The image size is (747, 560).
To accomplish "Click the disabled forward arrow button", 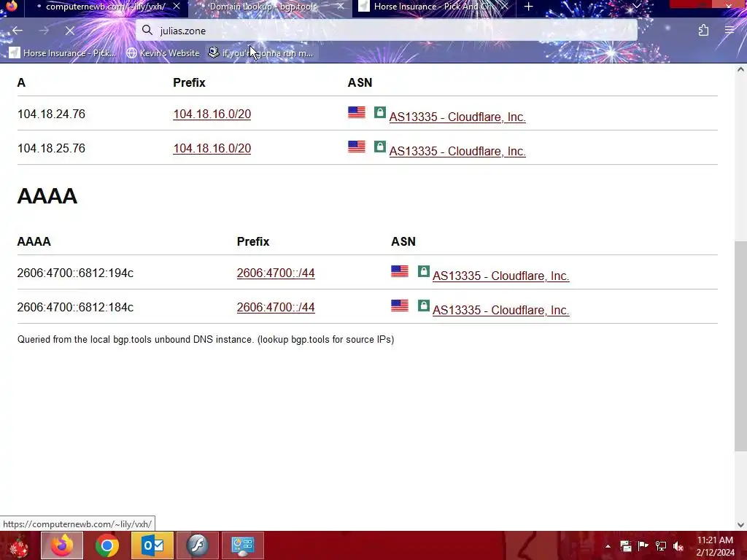I will tap(44, 31).
